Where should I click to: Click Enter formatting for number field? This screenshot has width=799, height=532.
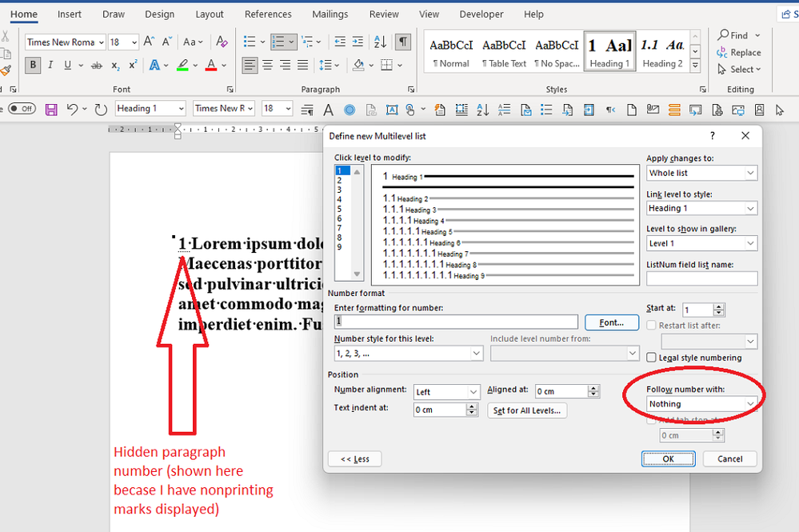[456, 322]
